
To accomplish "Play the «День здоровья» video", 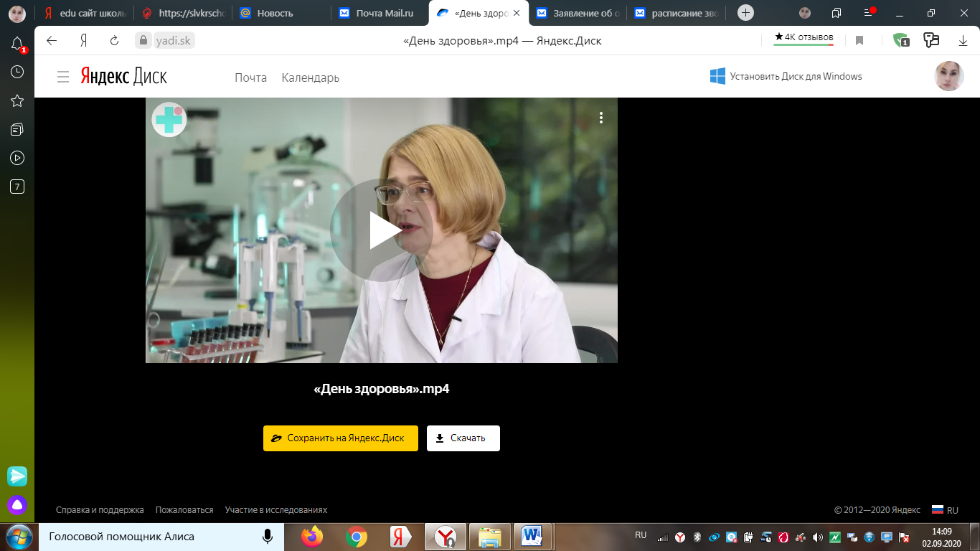I will tap(381, 230).
